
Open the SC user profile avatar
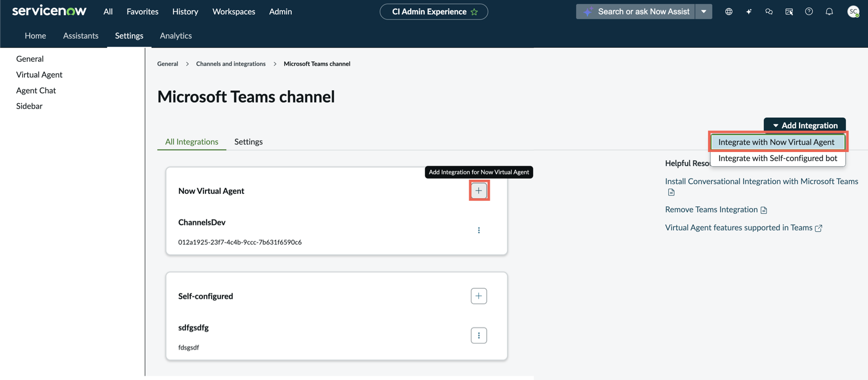click(853, 11)
